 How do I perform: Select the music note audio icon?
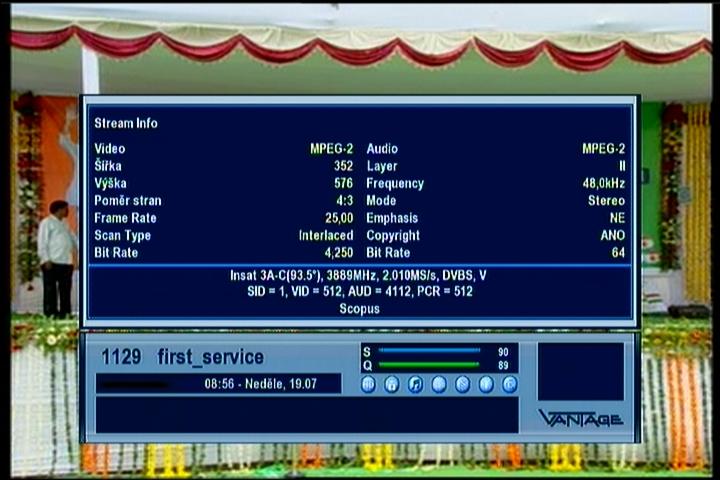(x=415, y=384)
